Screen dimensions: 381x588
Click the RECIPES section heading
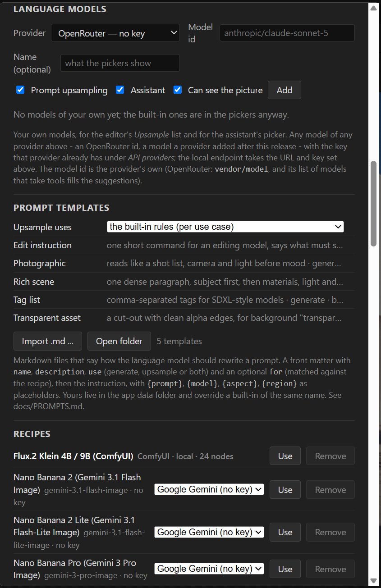(x=32, y=434)
